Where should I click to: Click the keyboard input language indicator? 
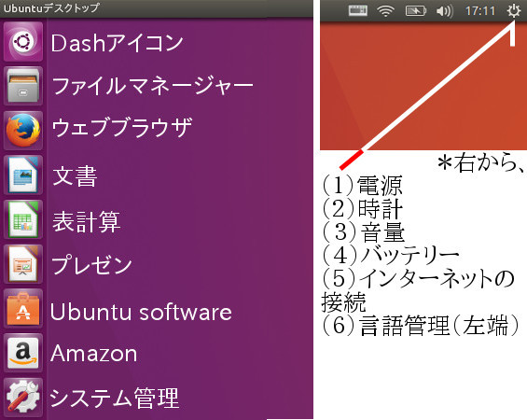click(x=357, y=10)
